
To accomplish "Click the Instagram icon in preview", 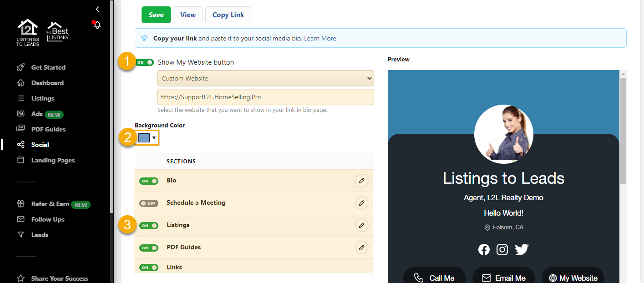I will coord(502,249).
